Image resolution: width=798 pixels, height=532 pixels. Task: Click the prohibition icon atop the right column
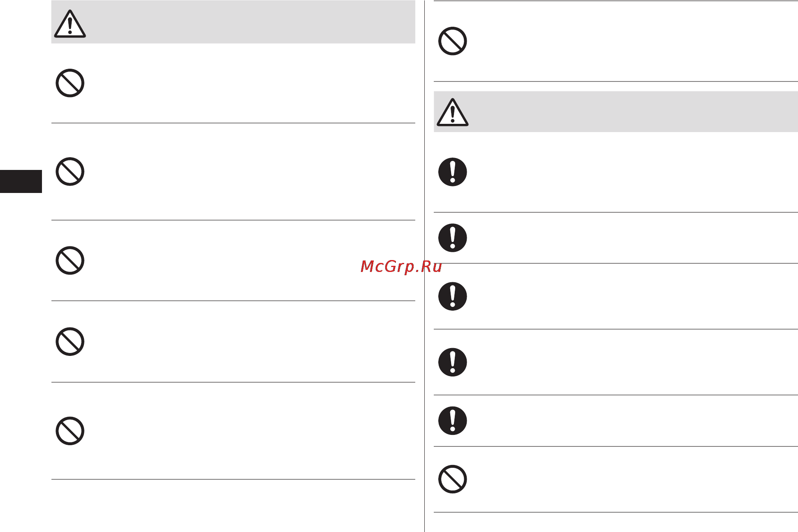[453, 41]
